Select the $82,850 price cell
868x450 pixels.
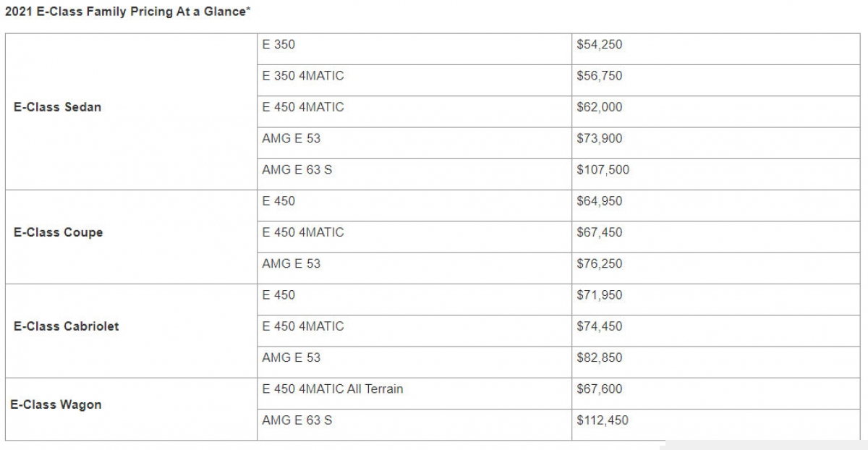[x=599, y=357]
